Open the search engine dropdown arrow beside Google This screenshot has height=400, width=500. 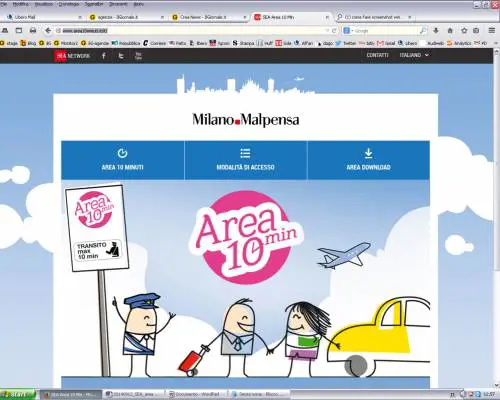(x=352, y=31)
